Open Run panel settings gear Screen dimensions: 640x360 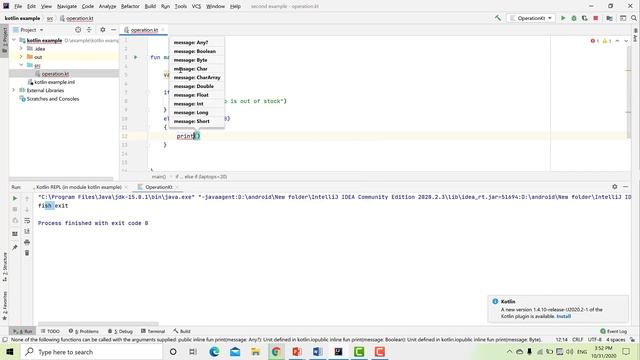pyautogui.click(x=615, y=187)
